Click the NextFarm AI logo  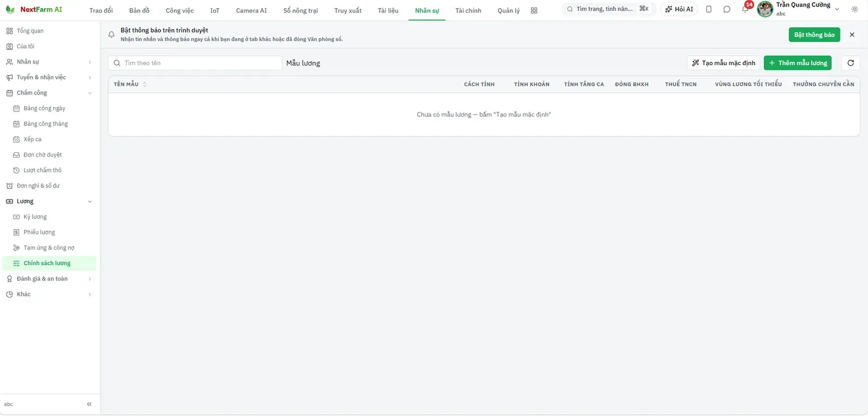(x=34, y=10)
